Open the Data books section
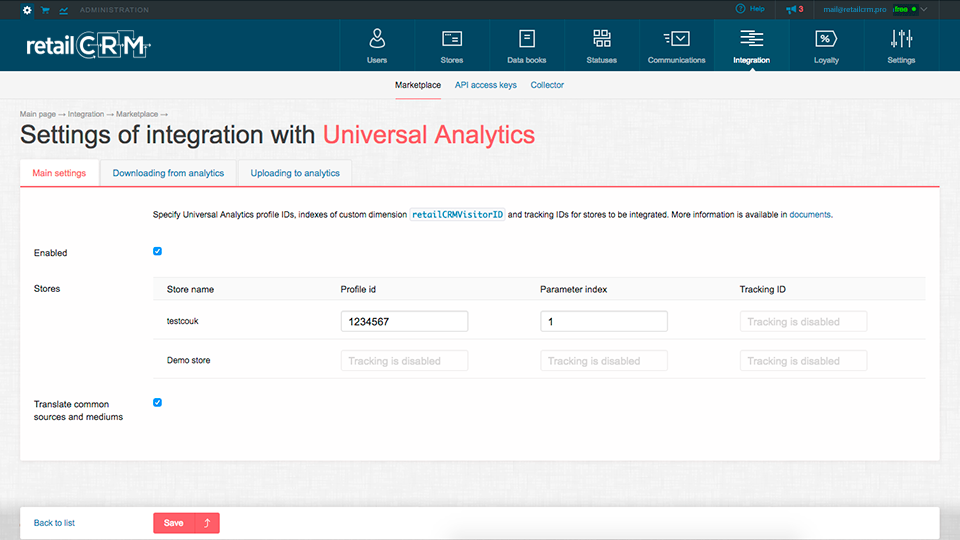Image resolution: width=960 pixels, height=540 pixels. (x=527, y=46)
